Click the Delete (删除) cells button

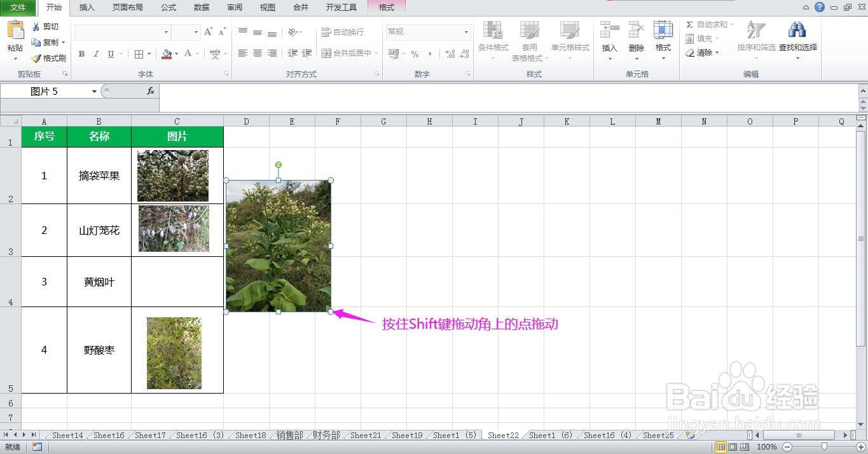click(x=637, y=38)
